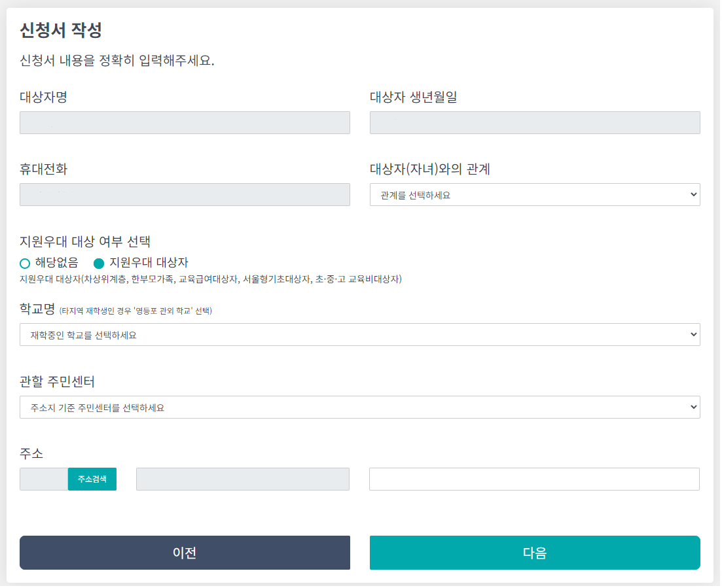Click the 주소검색 button
Image resolution: width=722 pixels, height=588 pixels.
[92, 480]
